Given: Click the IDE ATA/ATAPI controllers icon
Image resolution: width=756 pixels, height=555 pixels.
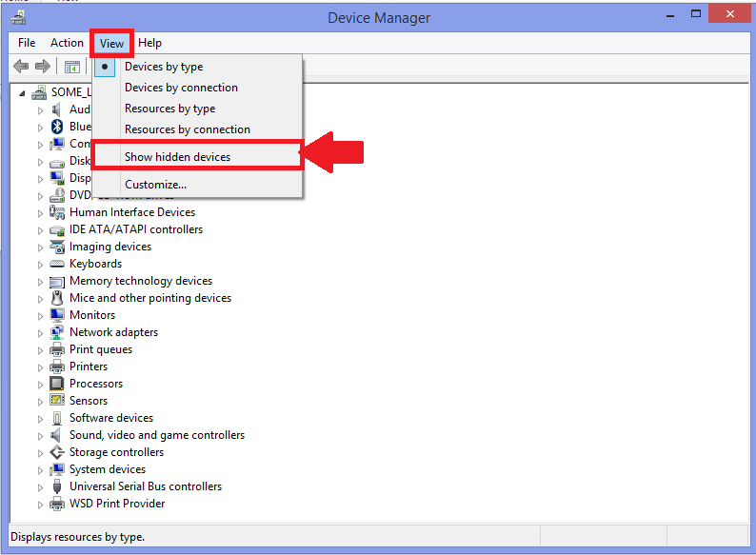Looking at the screenshot, I should (57, 230).
